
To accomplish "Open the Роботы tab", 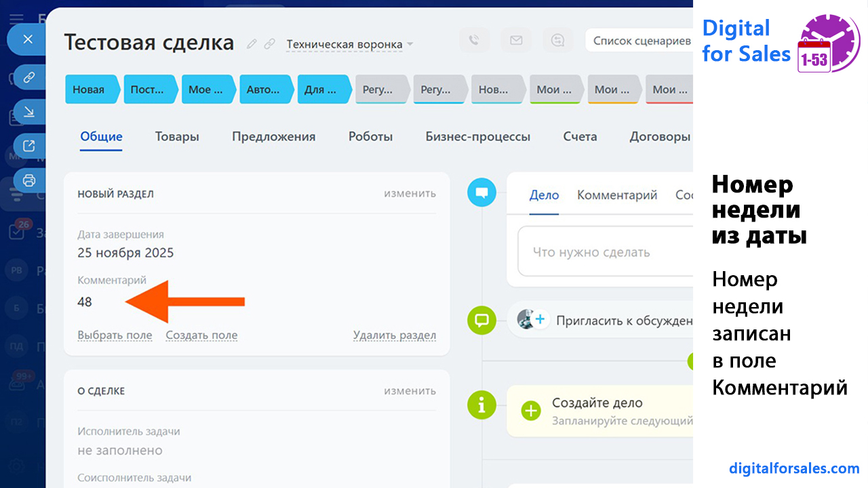I will [370, 136].
